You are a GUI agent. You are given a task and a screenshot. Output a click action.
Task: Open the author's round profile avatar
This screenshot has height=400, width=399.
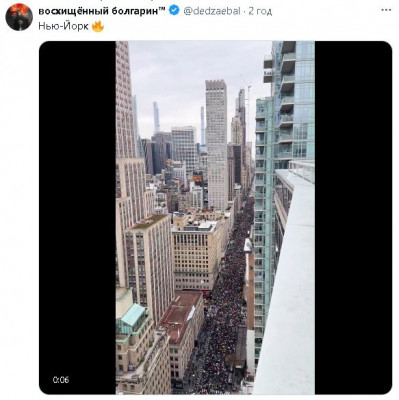point(19,17)
